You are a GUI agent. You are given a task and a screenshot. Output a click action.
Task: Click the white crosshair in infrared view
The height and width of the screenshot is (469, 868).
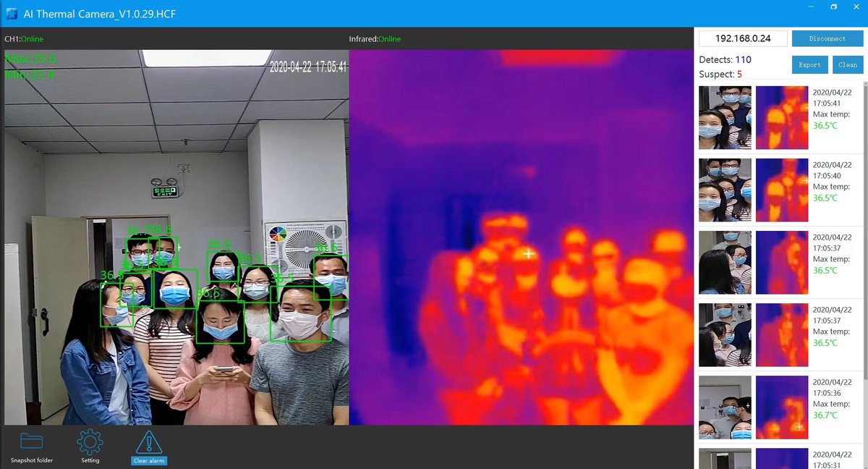(x=529, y=253)
